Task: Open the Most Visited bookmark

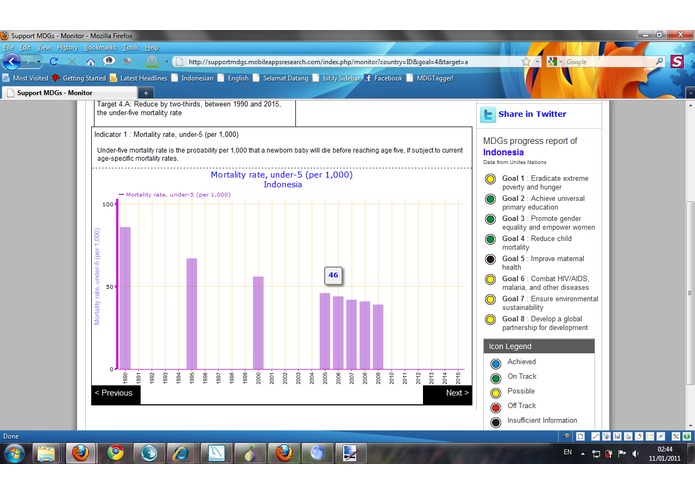Action: (x=26, y=78)
